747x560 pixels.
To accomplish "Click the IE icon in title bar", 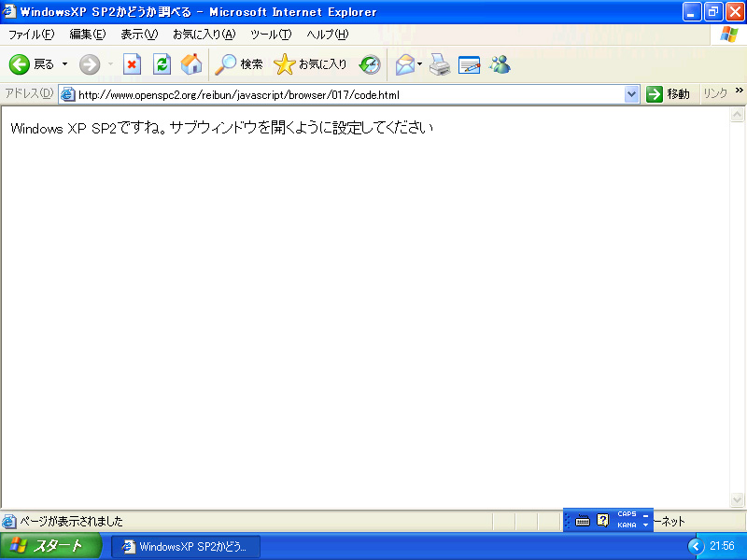I will point(9,11).
